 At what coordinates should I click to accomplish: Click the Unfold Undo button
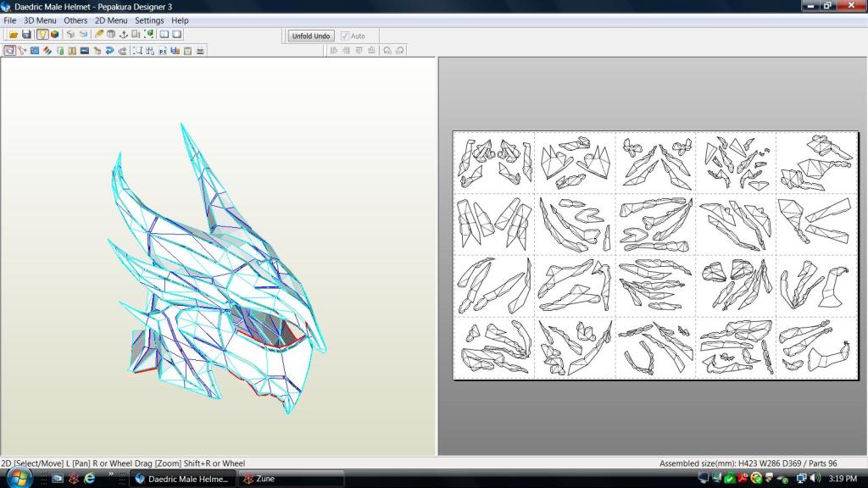(310, 36)
